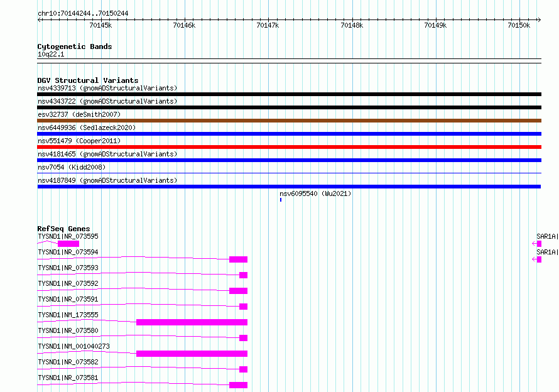The height and width of the screenshot is (392, 559).
Task: Click the chr10:70144244..70150244 region label
Action: tap(83, 14)
